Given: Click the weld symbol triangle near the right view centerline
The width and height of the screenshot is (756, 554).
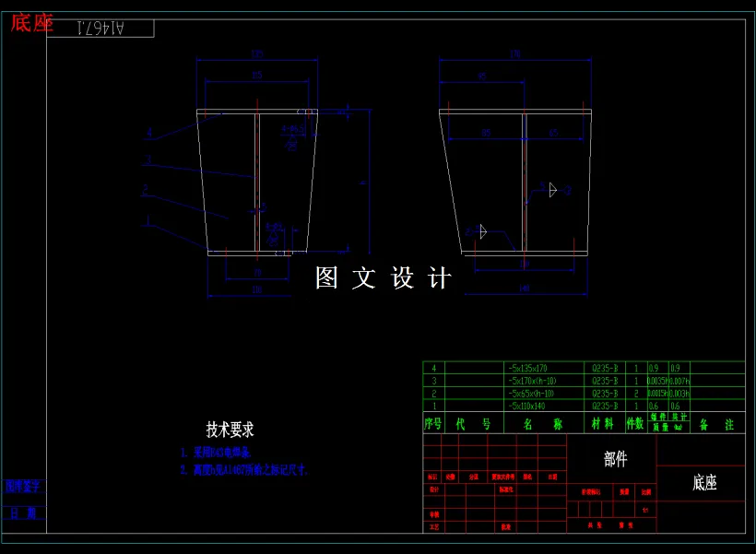Looking at the screenshot, I should click(552, 191).
